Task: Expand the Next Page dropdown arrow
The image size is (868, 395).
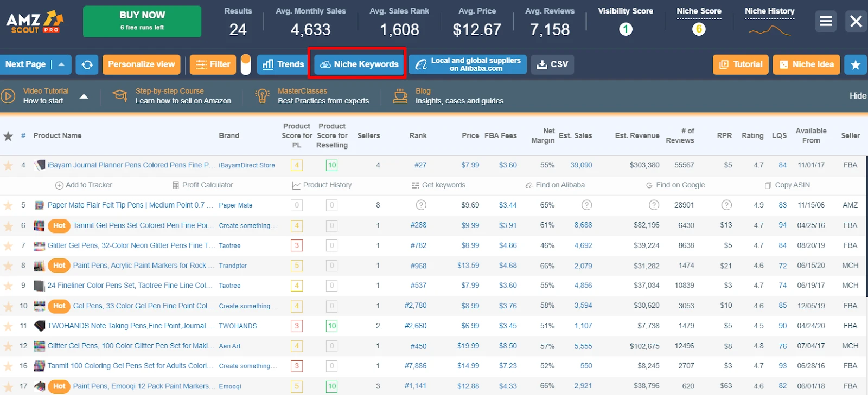Action: coord(61,64)
